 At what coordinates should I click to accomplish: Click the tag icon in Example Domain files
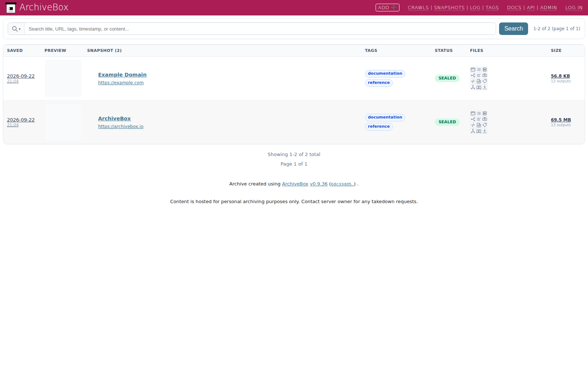(485, 81)
